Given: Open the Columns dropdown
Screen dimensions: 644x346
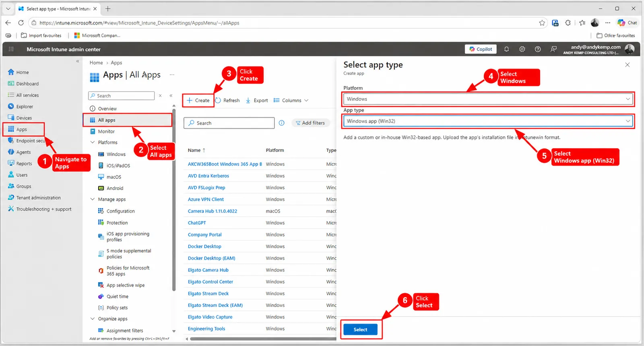Looking at the screenshot, I should pos(291,100).
